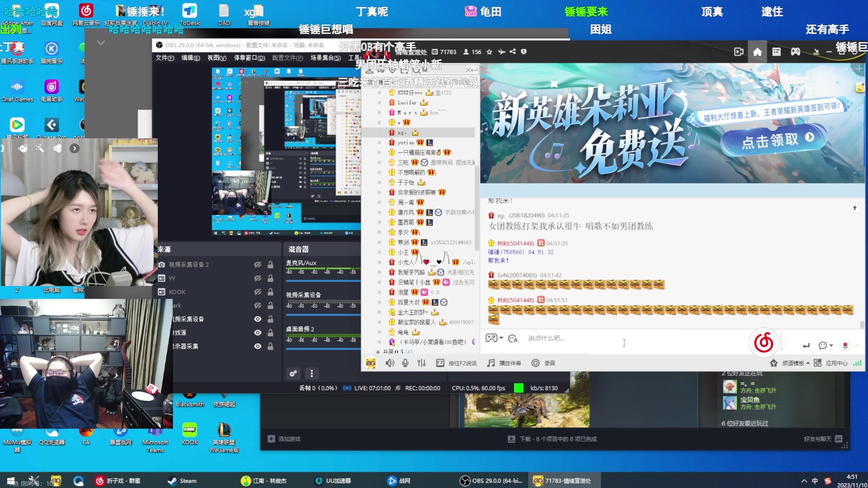The image size is (868, 488).
Task: Open OBS mixer three-dot menu
Action: click(311, 373)
